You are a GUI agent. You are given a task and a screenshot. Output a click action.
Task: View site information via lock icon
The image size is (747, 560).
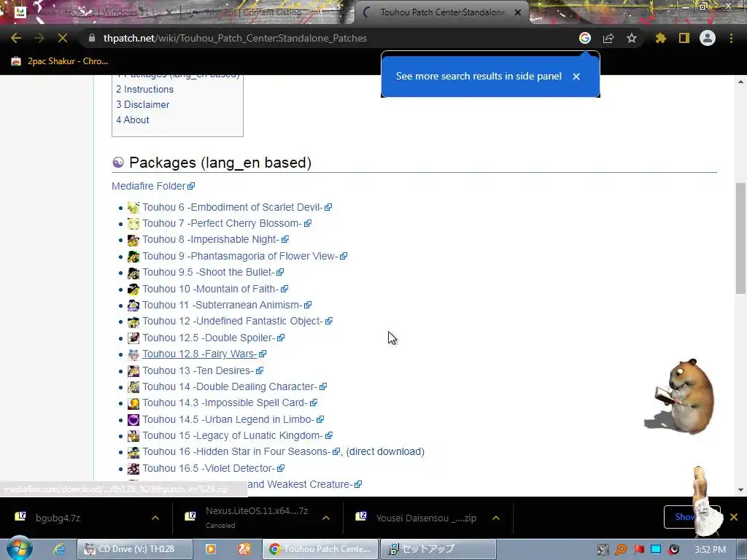92,38
